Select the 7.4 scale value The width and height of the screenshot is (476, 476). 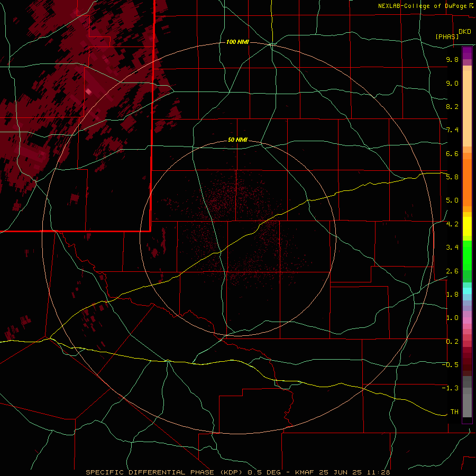click(452, 130)
